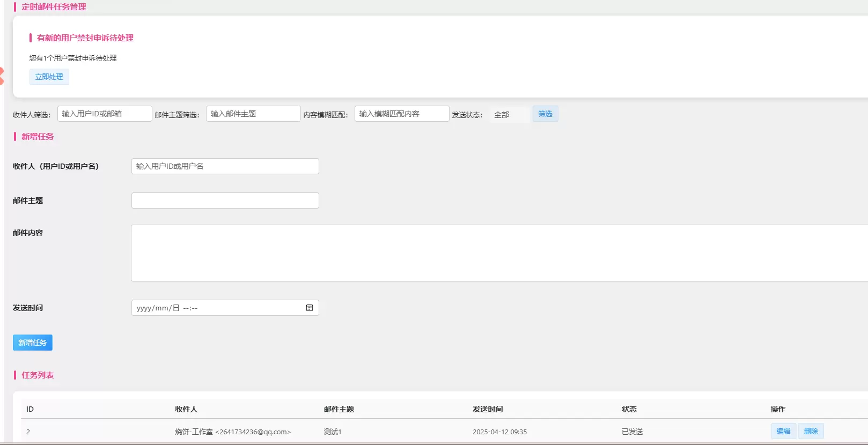868x445 pixels.
Task: Click the 筛选 filter button
Action: point(545,114)
